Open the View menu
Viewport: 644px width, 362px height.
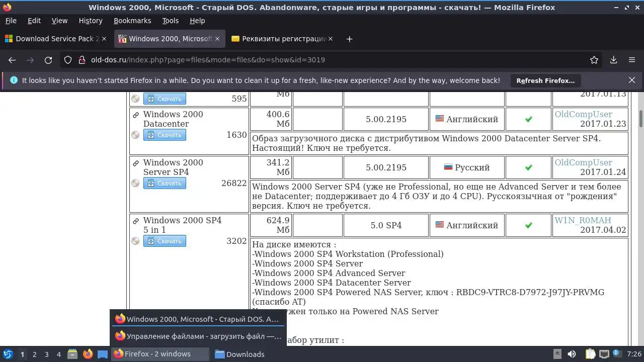click(x=59, y=21)
